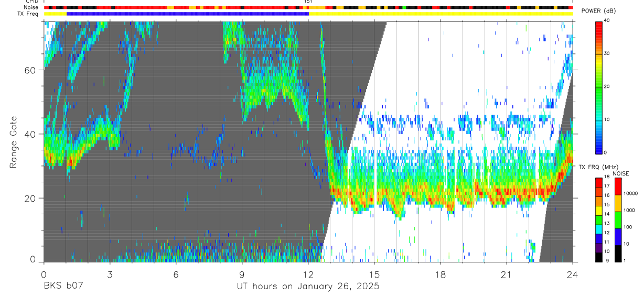644x297 pixels.
Task: Click the blue swatch in the NOISE legend
Action: coord(618,237)
